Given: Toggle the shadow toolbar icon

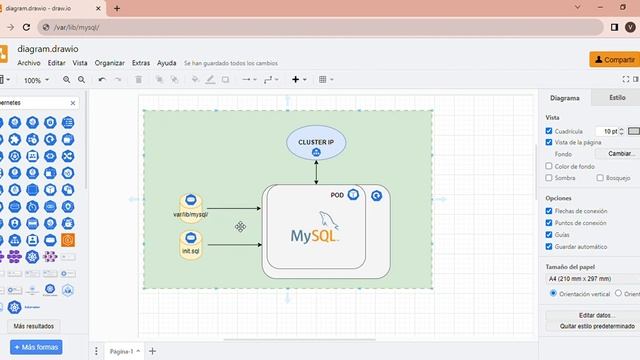Looking at the screenshot, I should tap(225, 80).
